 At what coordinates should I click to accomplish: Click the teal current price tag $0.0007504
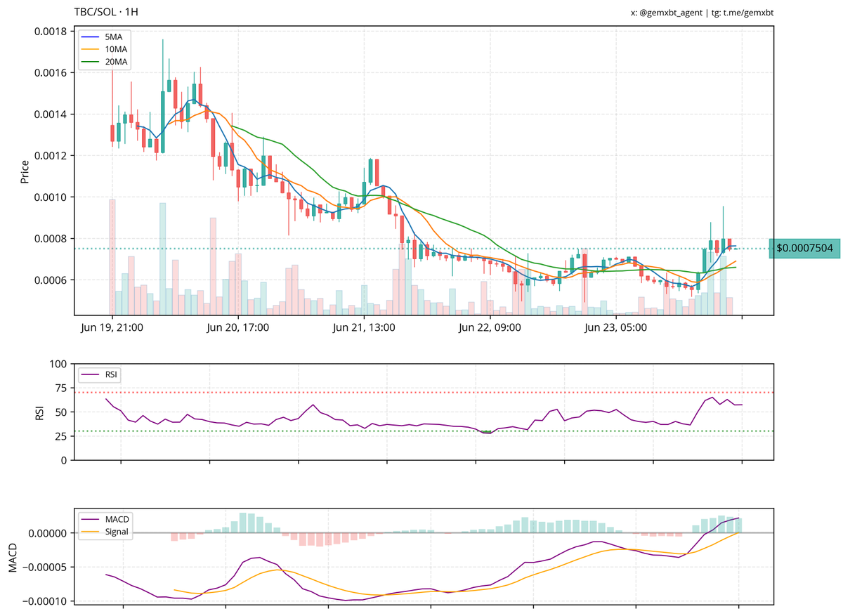(x=805, y=248)
